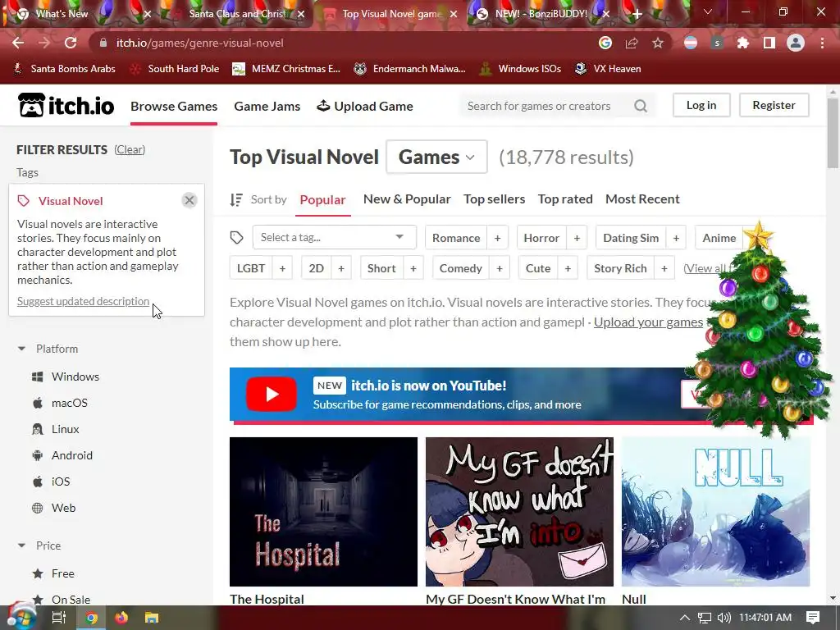Go back in browser history

pyautogui.click(x=18, y=43)
